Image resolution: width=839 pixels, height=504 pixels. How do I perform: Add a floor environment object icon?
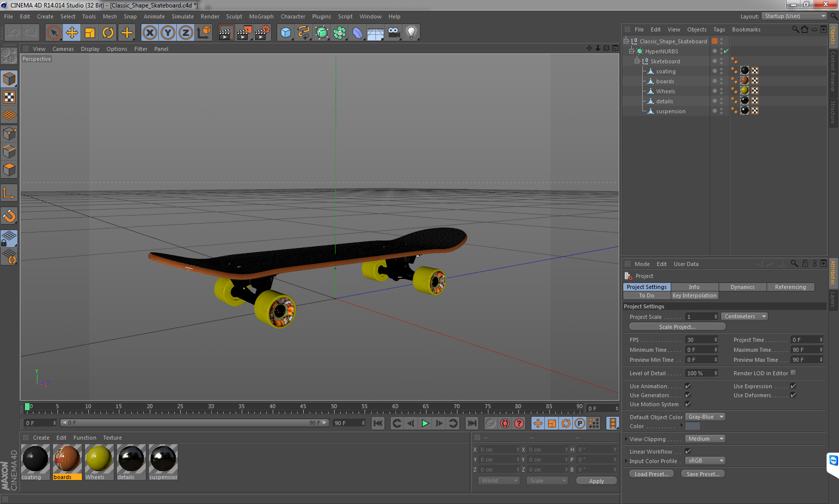pyautogui.click(x=376, y=33)
